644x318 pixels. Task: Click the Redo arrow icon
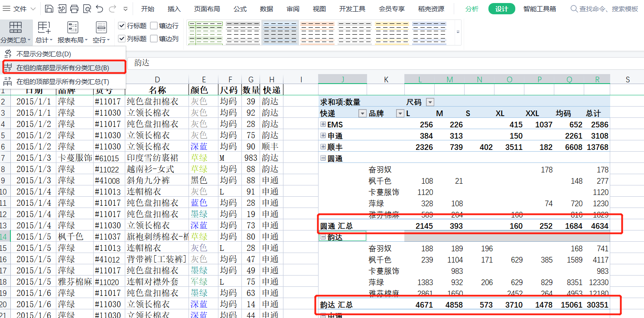point(112,9)
